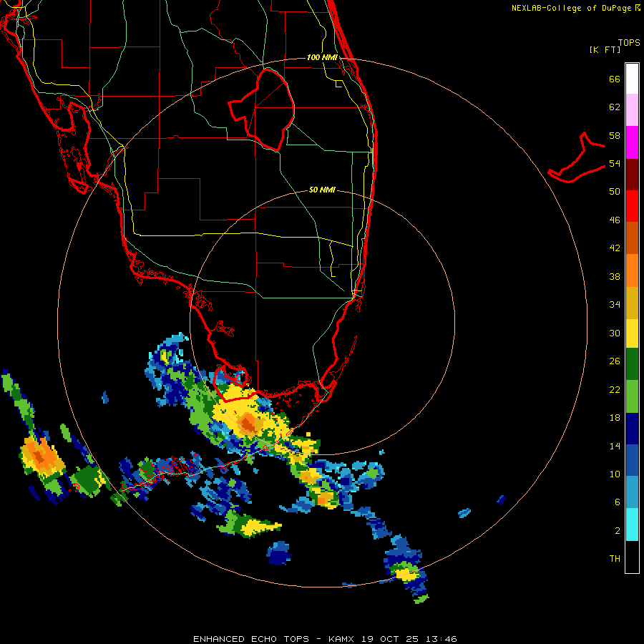
Task: Click the light pink legend swatch
Action: (x=632, y=110)
